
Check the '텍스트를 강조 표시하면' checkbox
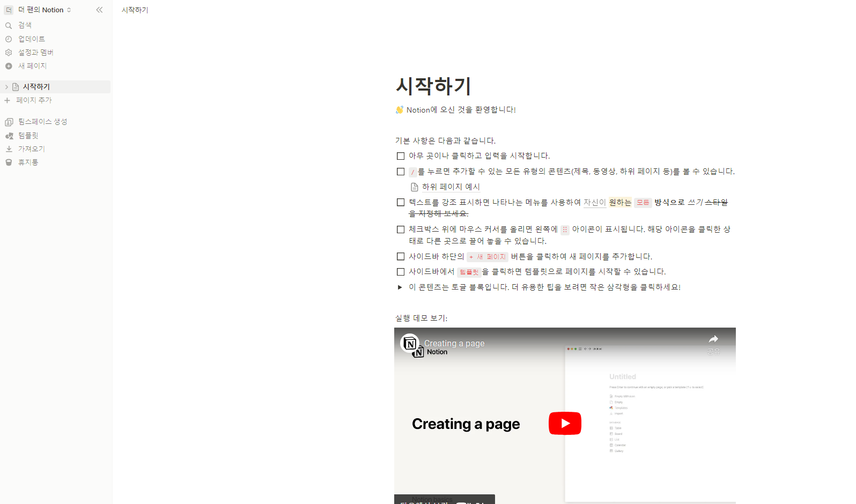(x=401, y=202)
